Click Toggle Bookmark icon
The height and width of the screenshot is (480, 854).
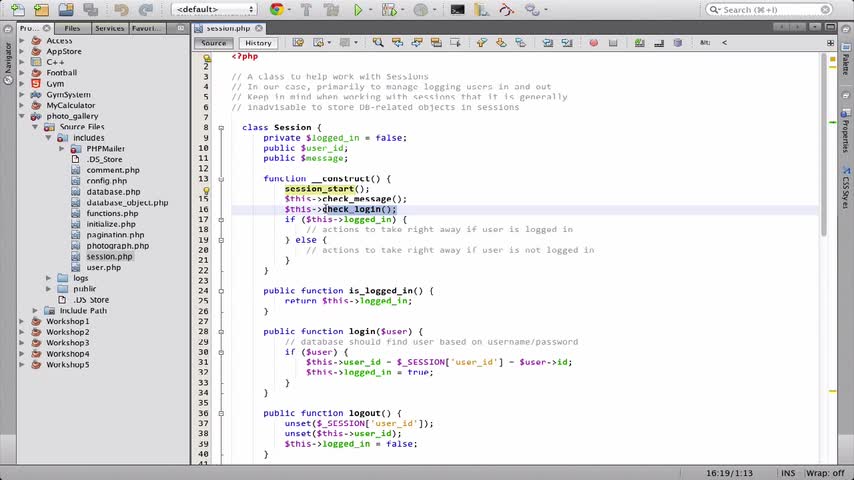pos(521,42)
